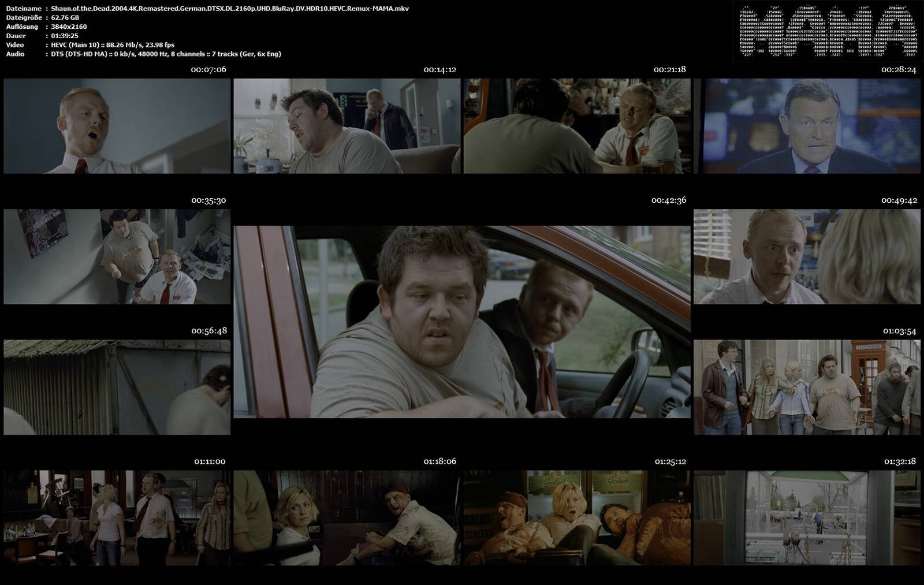
Task: Click the timestamp text 01:18:06
Action: click(x=440, y=461)
